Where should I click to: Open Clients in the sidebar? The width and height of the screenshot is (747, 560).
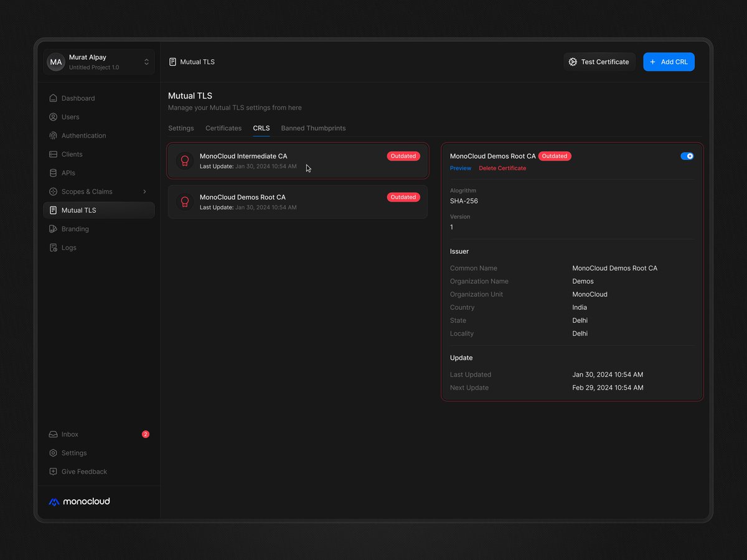tap(99, 154)
